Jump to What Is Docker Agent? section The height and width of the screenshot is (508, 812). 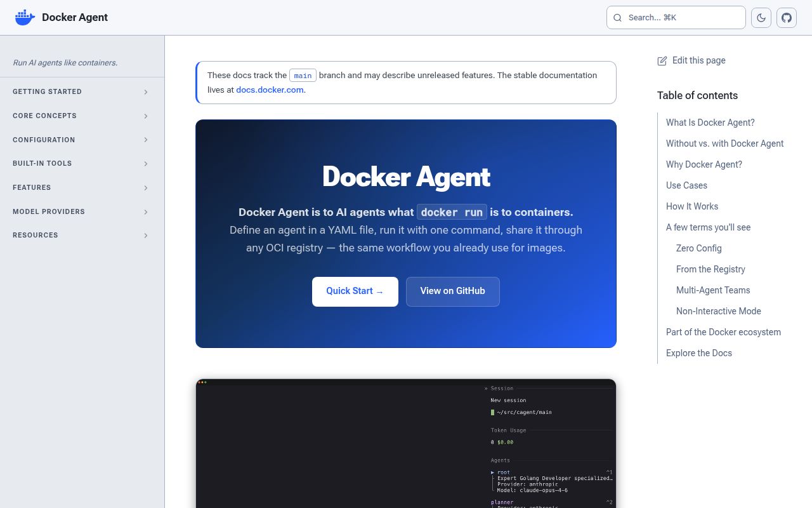click(x=710, y=123)
